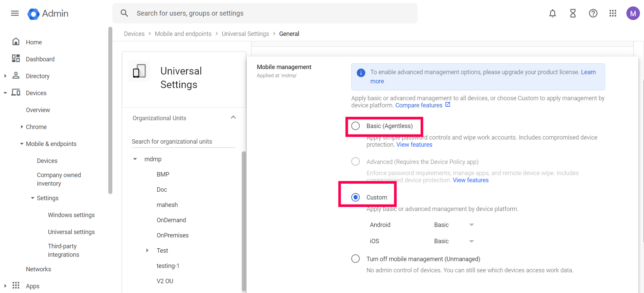Open the notifications bell

click(552, 14)
